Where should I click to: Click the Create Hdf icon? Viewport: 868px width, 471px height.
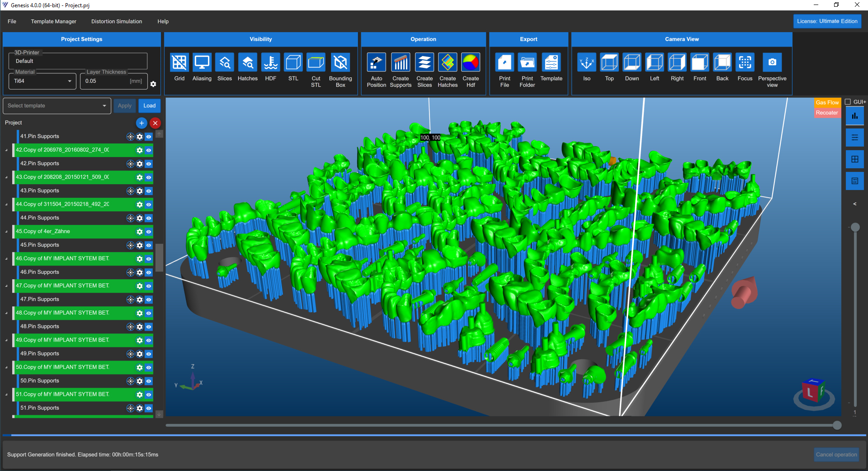[470, 62]
